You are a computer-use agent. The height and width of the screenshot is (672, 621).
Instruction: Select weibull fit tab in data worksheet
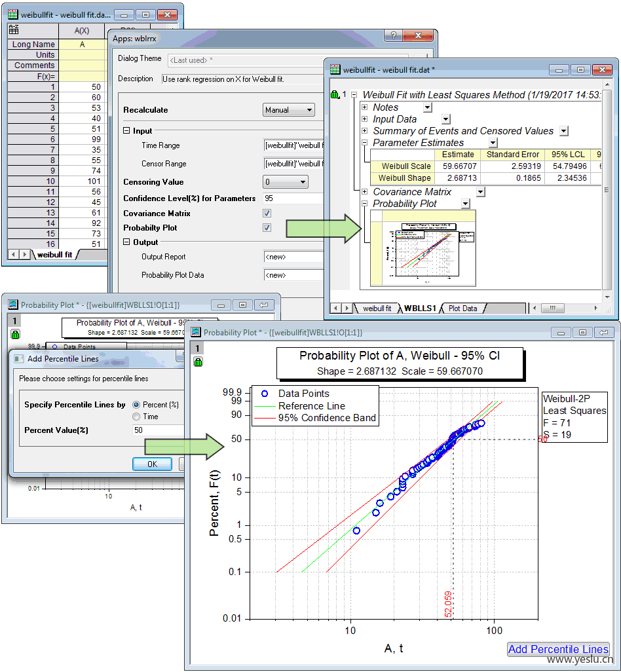(x=54, y=255)
